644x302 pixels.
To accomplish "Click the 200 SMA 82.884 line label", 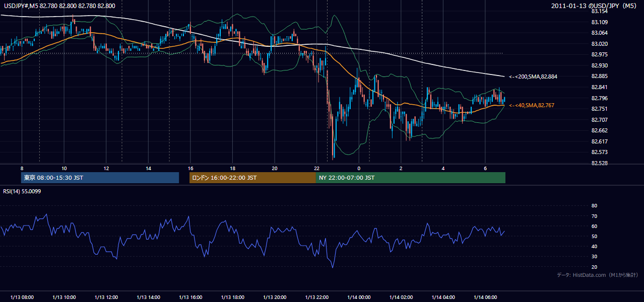I will pyautogui.click(x=533, y=77).
